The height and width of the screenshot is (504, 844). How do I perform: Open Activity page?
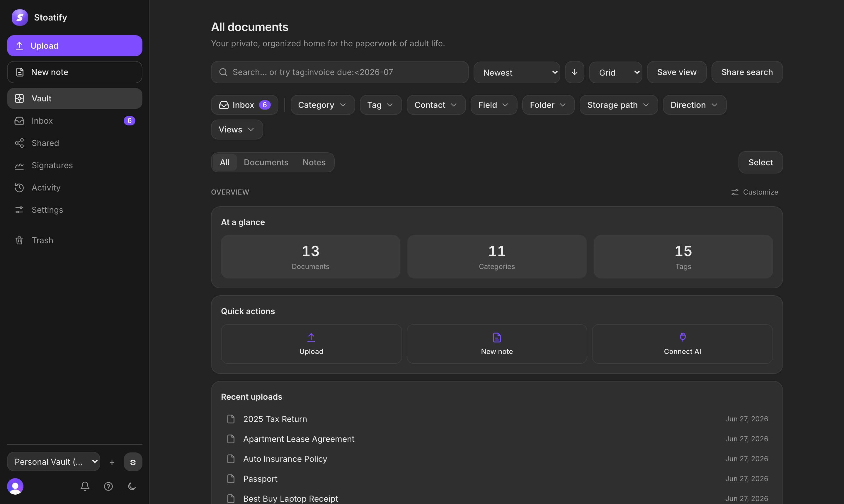(x=75, y=188)
